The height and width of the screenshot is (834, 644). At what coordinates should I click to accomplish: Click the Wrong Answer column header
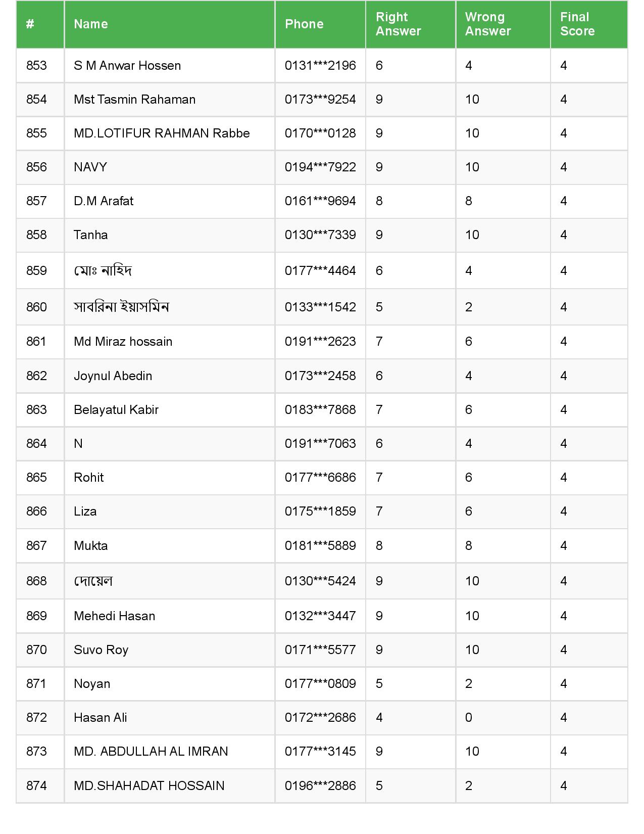coord(488,24)
